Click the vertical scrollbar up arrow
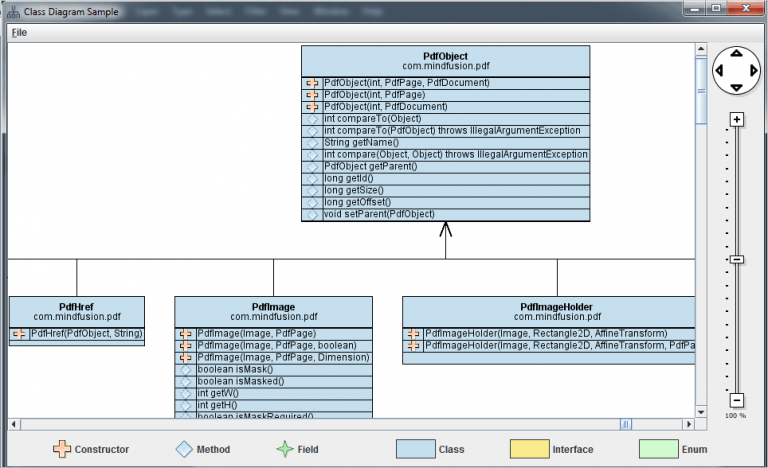Screen dimensions: 768x468 click(x=701, y=49)
